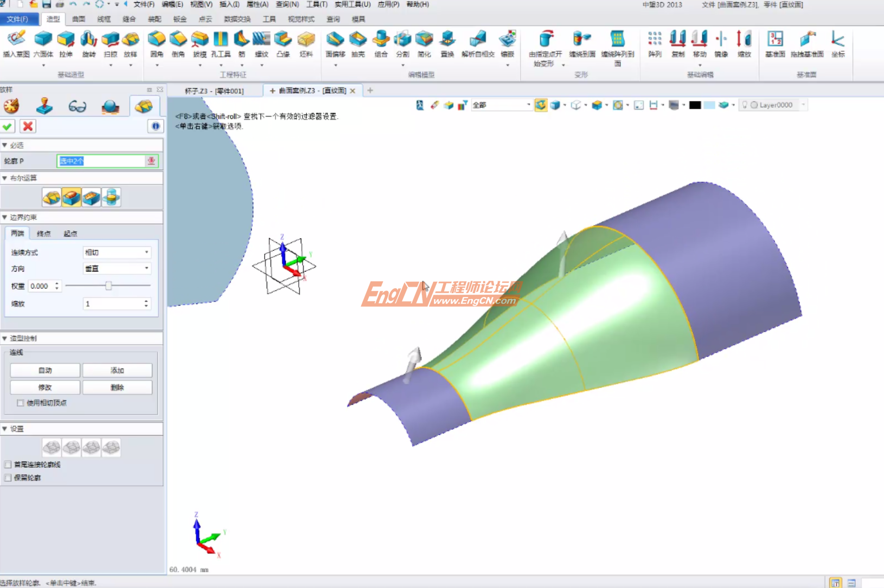Check the 首尾连接轮廓线 option
Screen dimensions: 884x588
tap(8, 464)
